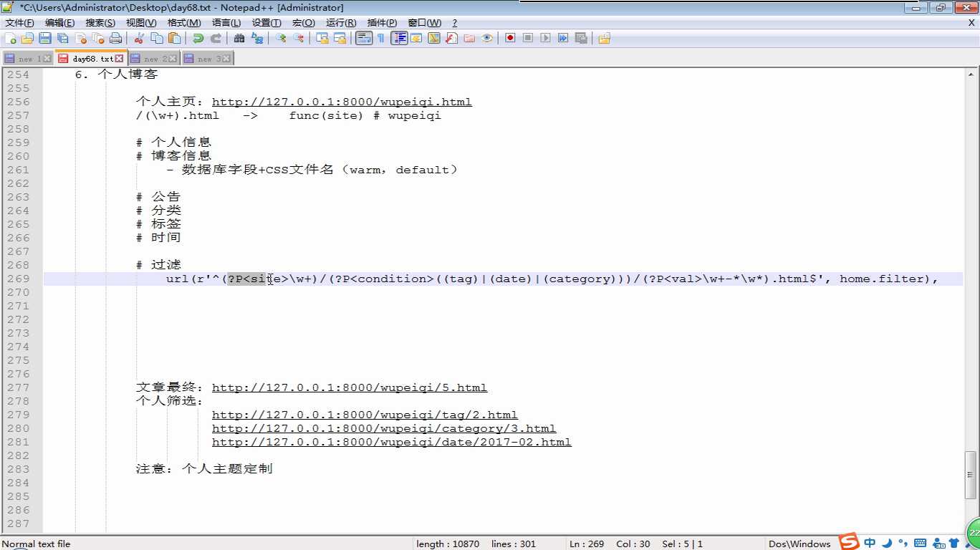The image size is (980, 550).
Task: Play back the recorded macro
Action: 546,38
